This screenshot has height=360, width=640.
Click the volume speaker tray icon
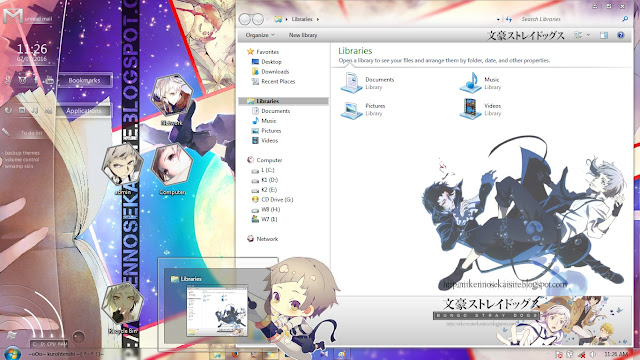(593, 354)
